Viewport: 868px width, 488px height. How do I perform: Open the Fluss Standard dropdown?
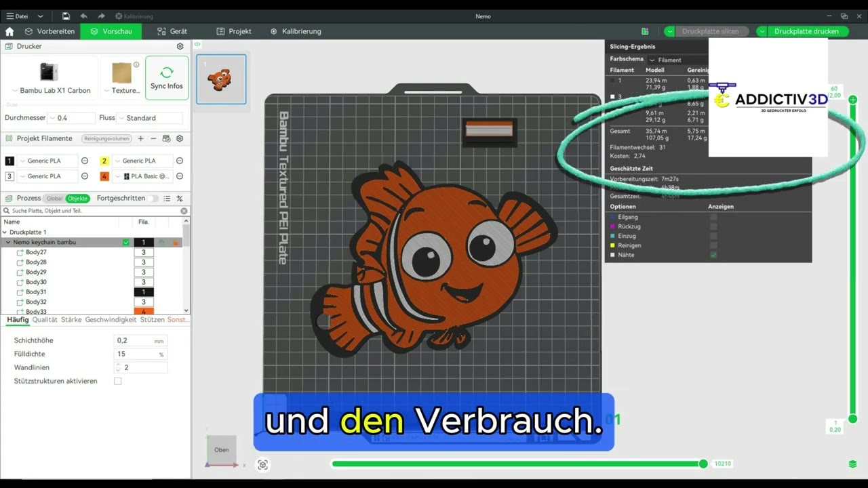point(150,118)
